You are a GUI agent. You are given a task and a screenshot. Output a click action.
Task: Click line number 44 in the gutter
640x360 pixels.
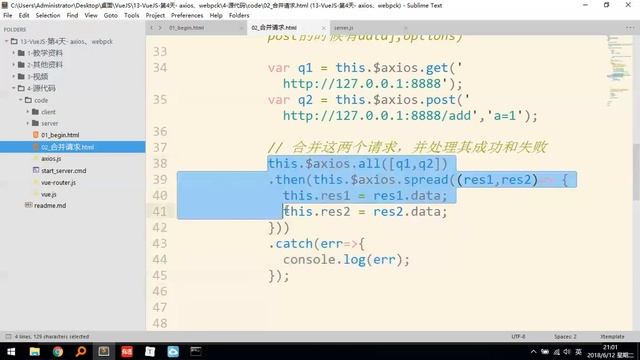[160, 259]
